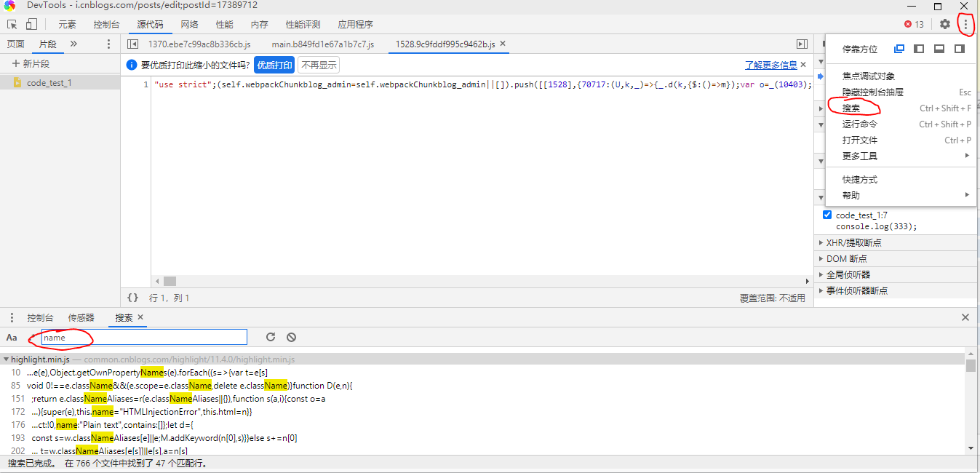The width and height of the screenshot is (980, 473).
Task: Switch to the 元素 panel tab
Action: tap(67, 24)
